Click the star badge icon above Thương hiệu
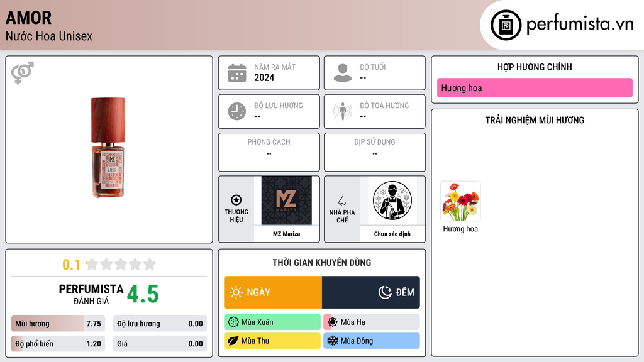 pyautogui.click(x=236, y=200)
